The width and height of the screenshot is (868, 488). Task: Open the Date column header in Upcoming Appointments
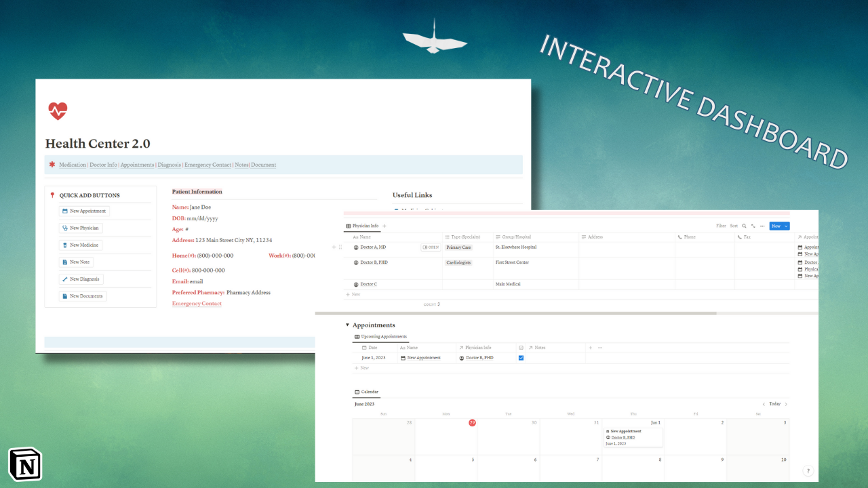click(x=374, y=348)
